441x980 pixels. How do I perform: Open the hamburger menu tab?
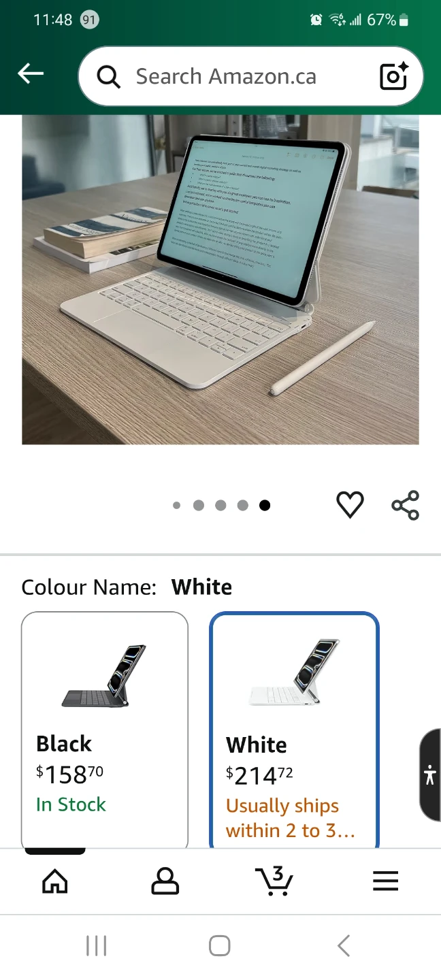click(x=385, y=881)
